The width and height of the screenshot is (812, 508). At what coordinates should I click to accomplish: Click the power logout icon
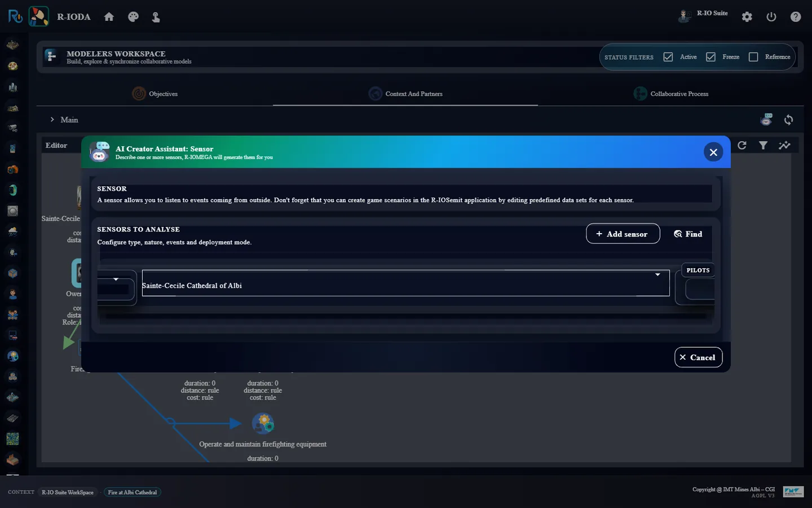(771, 17)
